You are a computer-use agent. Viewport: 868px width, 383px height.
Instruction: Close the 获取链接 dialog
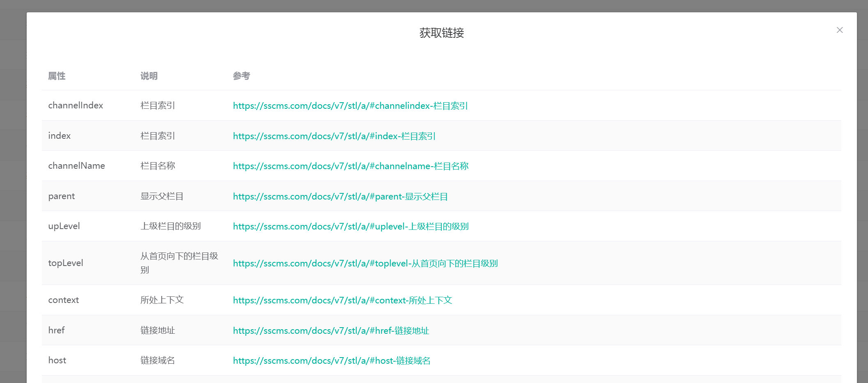tap(840, 30)
